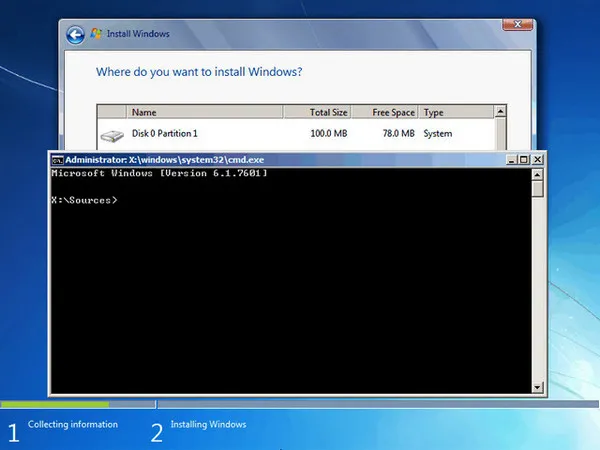Screen dimensions: 600x450
Task: Click the Disk 0 Partition 1 drive icon
Action: tap(112, 135)
